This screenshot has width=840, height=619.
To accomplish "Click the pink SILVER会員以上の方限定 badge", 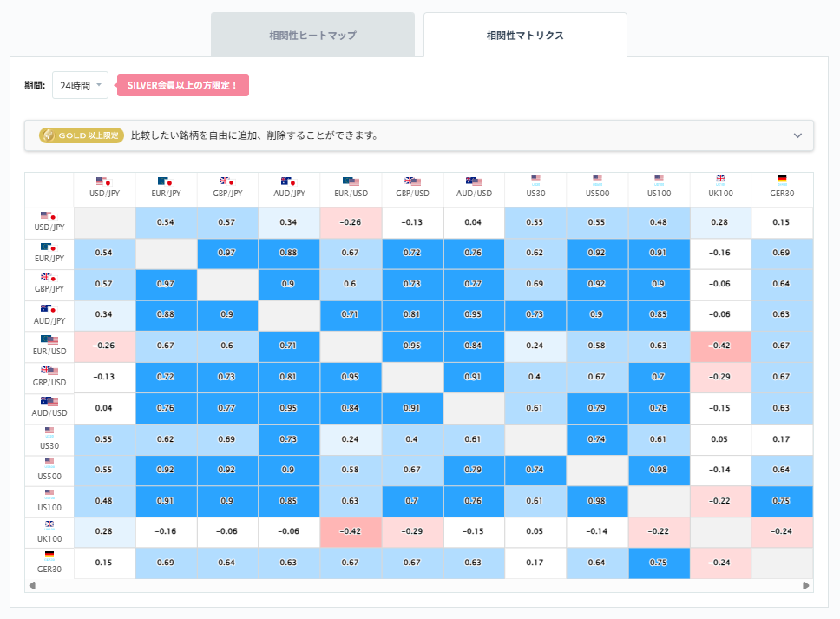I will (182, 86).
